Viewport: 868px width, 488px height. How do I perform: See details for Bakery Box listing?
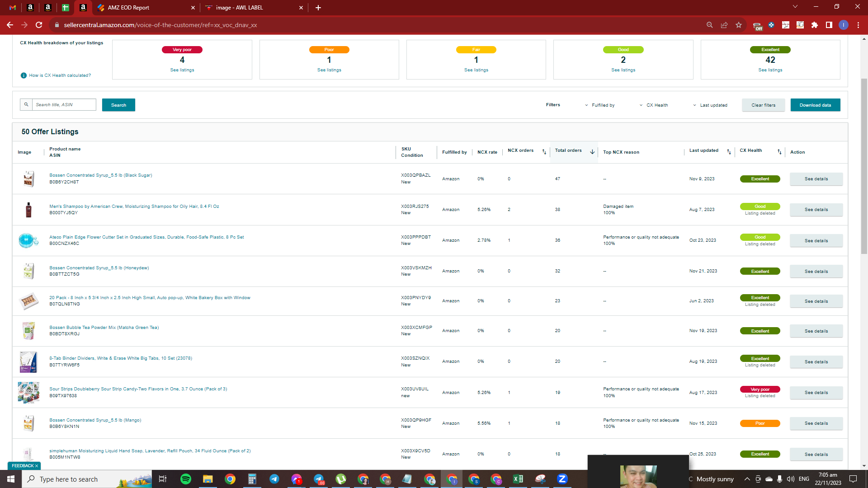point(816,301)
